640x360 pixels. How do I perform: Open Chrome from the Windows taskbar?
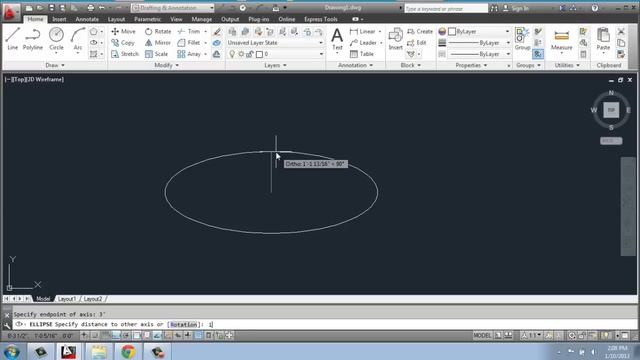pos(128,351)
